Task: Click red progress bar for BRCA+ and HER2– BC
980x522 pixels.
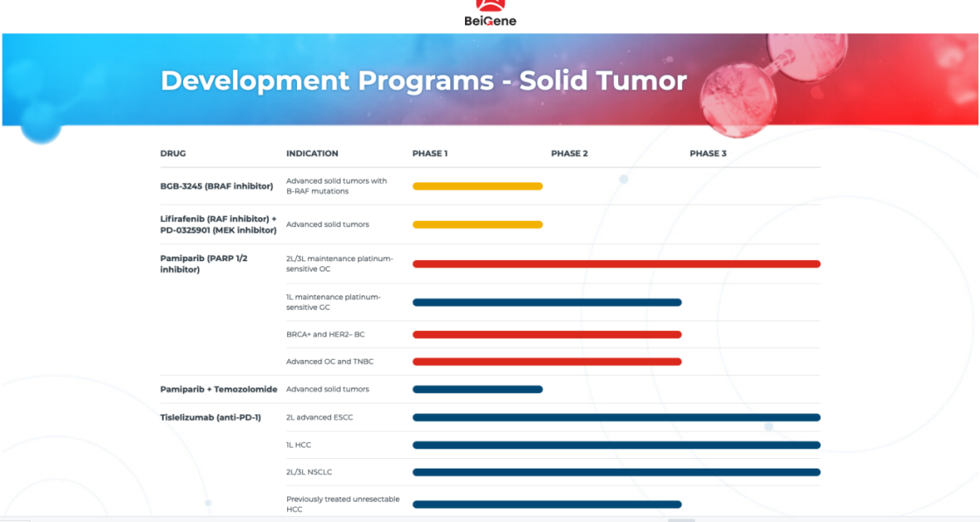Action: coord(546,335)
